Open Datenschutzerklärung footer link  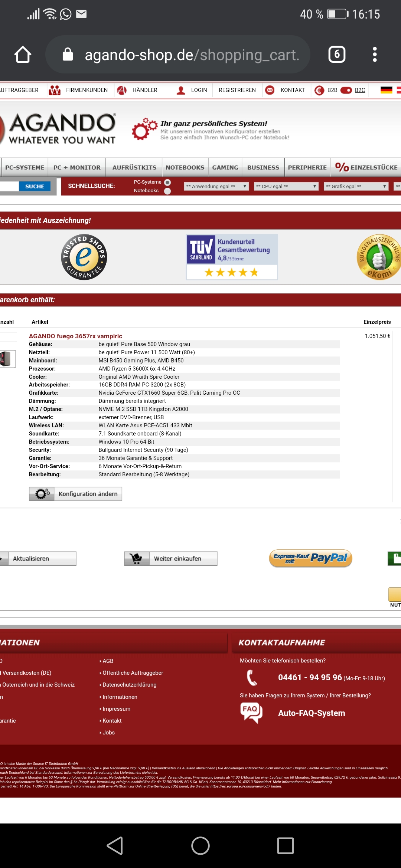[x=129, y=685]
